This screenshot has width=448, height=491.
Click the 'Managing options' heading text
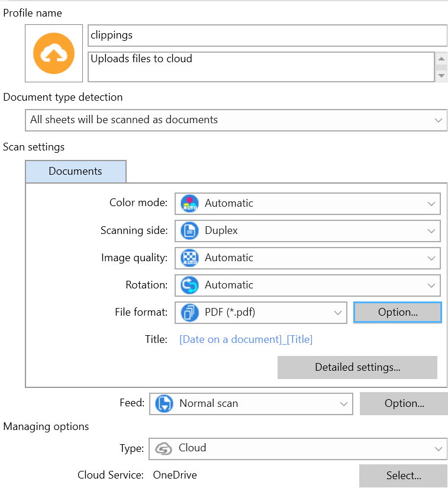point(46,426)
